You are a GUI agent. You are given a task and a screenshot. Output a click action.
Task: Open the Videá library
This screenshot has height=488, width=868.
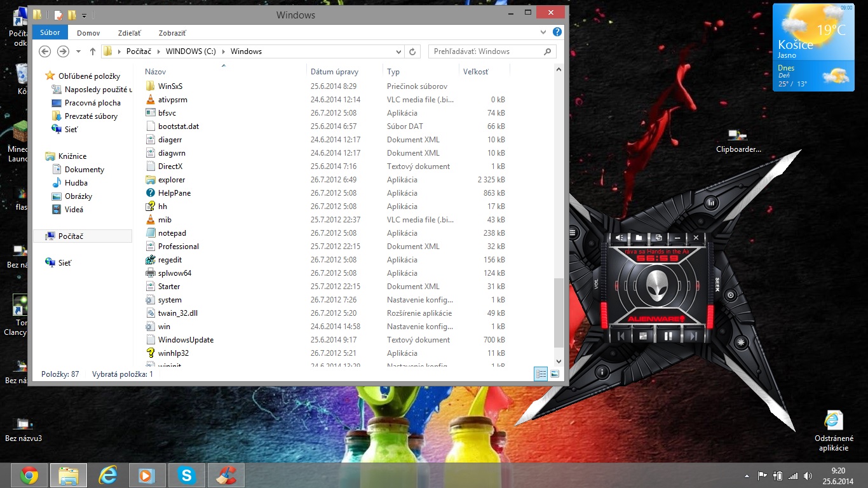(x=68, y=210)
